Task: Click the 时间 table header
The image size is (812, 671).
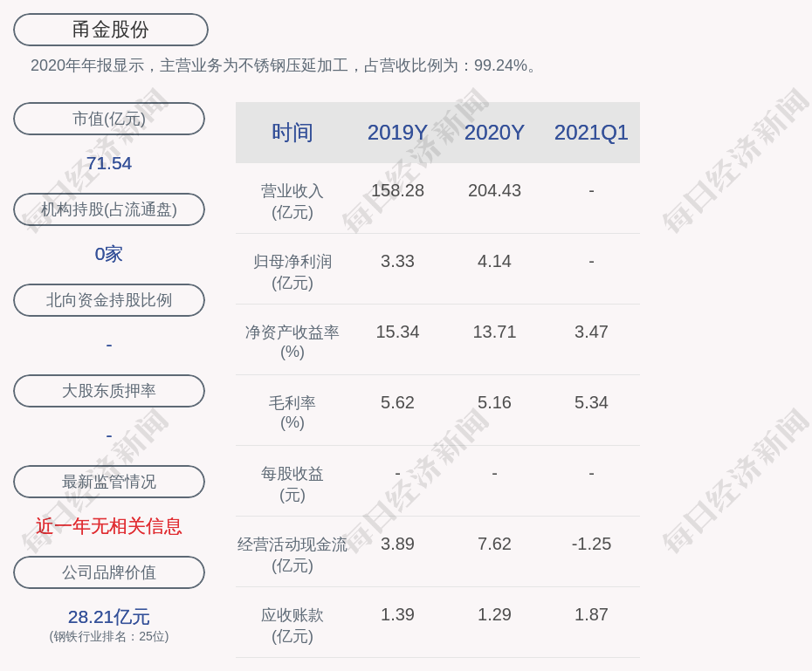Action: pos(292,133)
